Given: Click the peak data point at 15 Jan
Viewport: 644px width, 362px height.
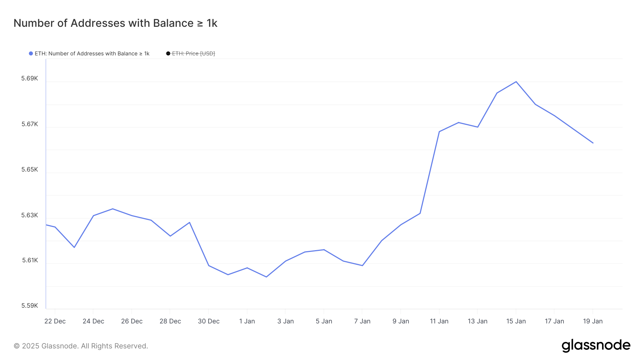Looking at the screenshot, I should [x=516, y=82].
